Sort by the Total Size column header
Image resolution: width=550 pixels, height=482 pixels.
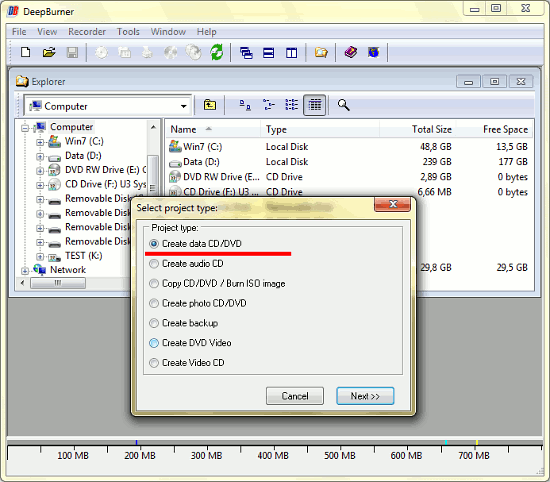(417, 129)
